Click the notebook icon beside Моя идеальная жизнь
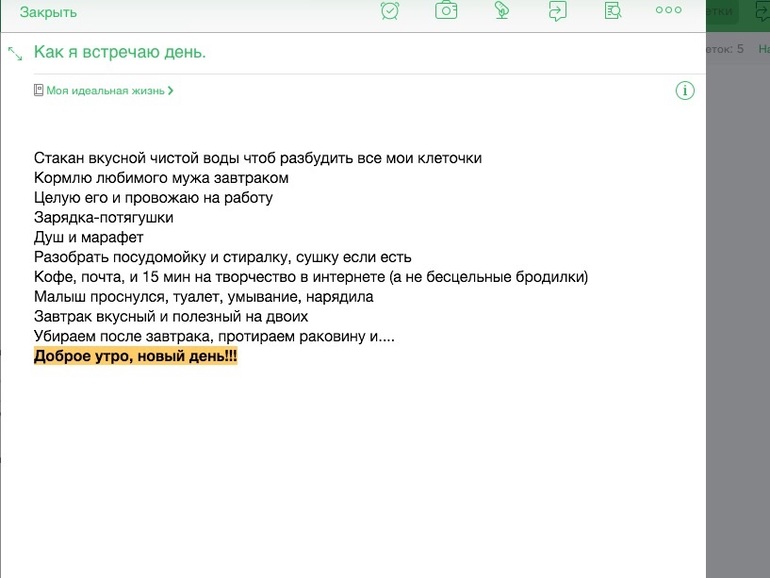770x578 pixels. pyautogui.click(x=39, y=90)
